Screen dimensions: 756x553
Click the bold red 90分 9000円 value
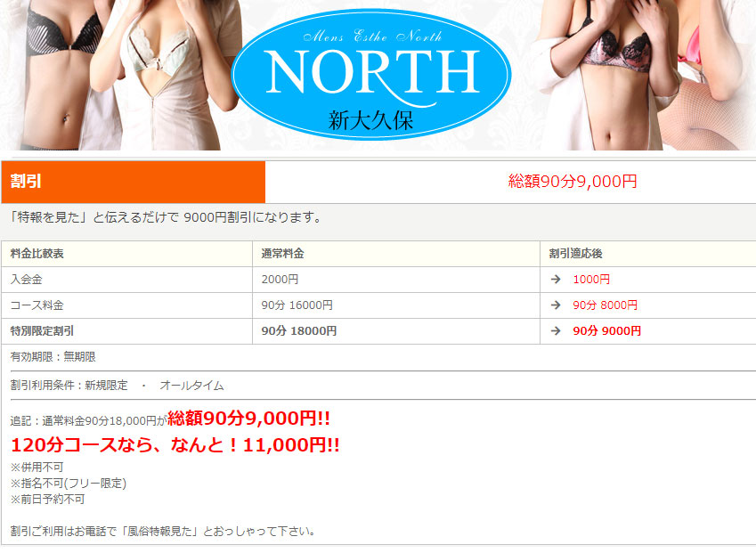(606, 331)
